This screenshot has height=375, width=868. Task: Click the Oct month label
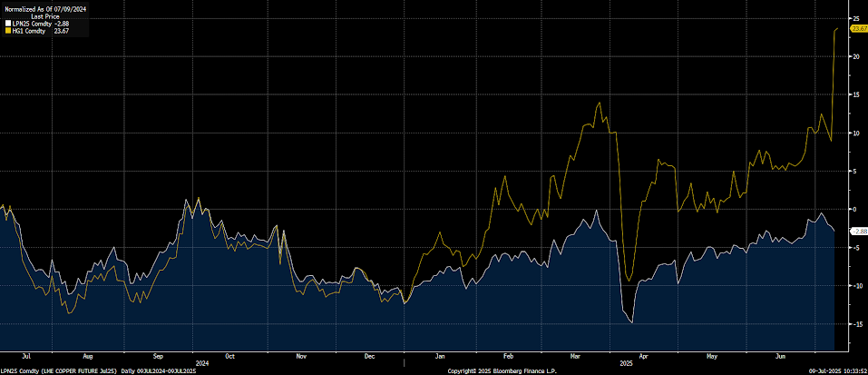coord(231,357)
